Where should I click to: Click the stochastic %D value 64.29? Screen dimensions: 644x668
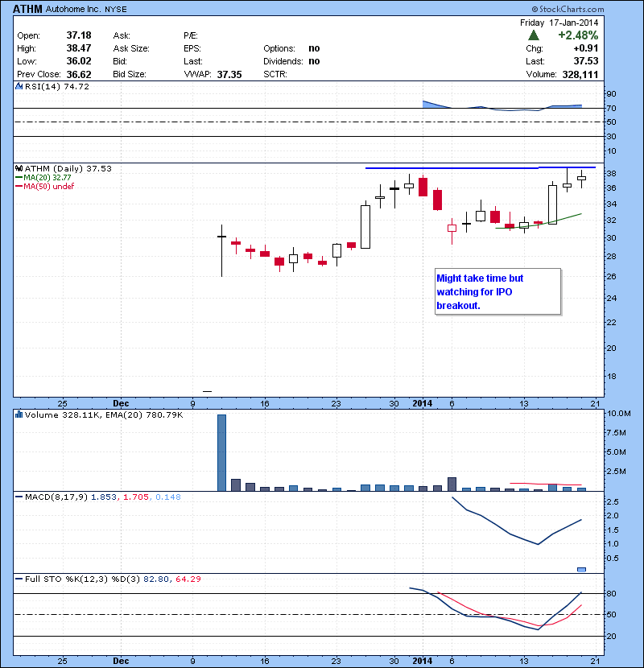point(188,579)
